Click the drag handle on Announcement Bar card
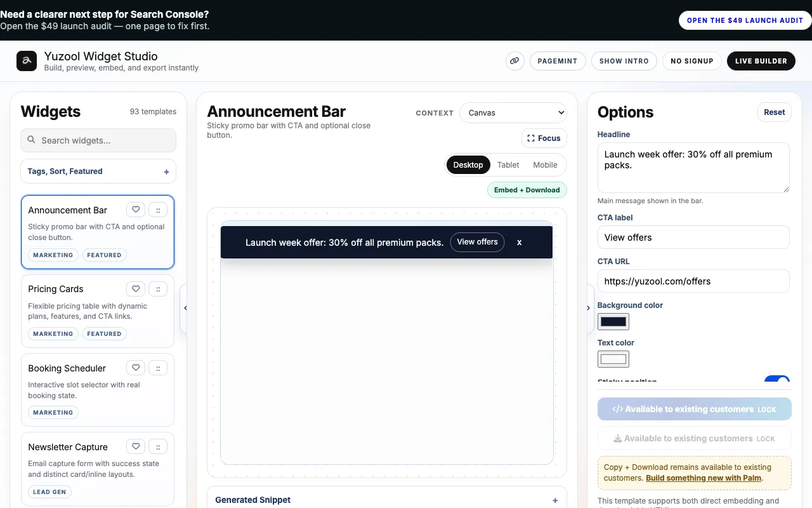This screenshot has height=508, width=812. pyautogui.click(x=158, y=210)
